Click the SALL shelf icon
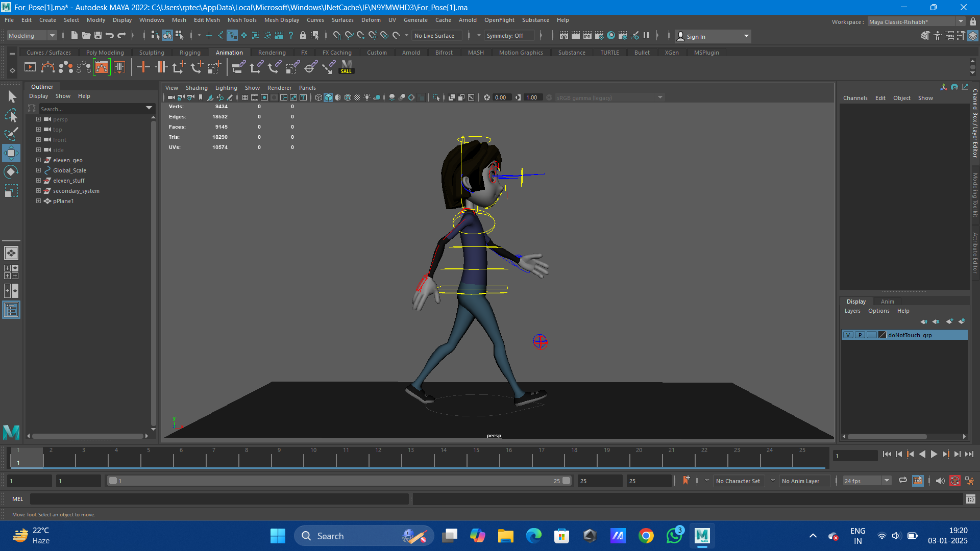The image size is (980, 551). 347,67
